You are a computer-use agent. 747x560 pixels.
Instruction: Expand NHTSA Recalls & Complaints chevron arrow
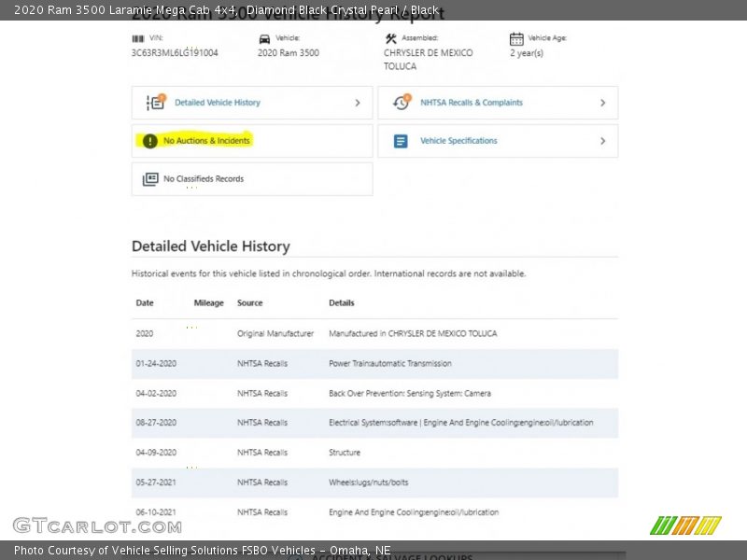[602, 103]
